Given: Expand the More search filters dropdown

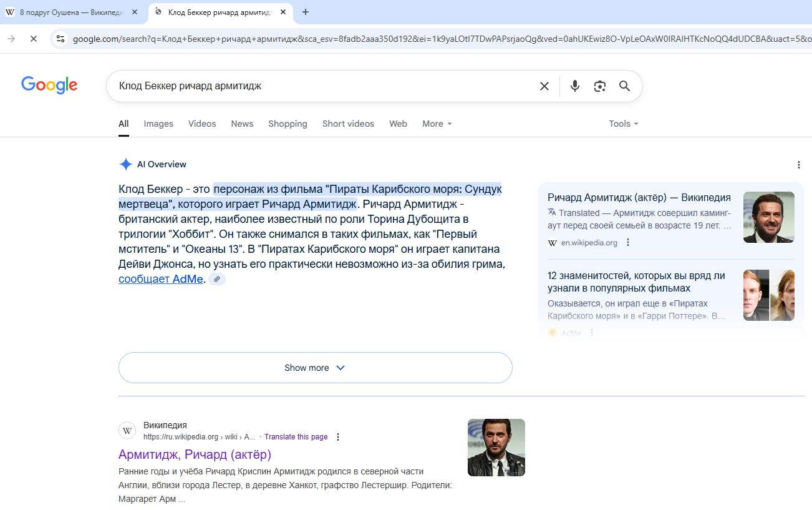Looking at the screenshot, I should [437, 124].
